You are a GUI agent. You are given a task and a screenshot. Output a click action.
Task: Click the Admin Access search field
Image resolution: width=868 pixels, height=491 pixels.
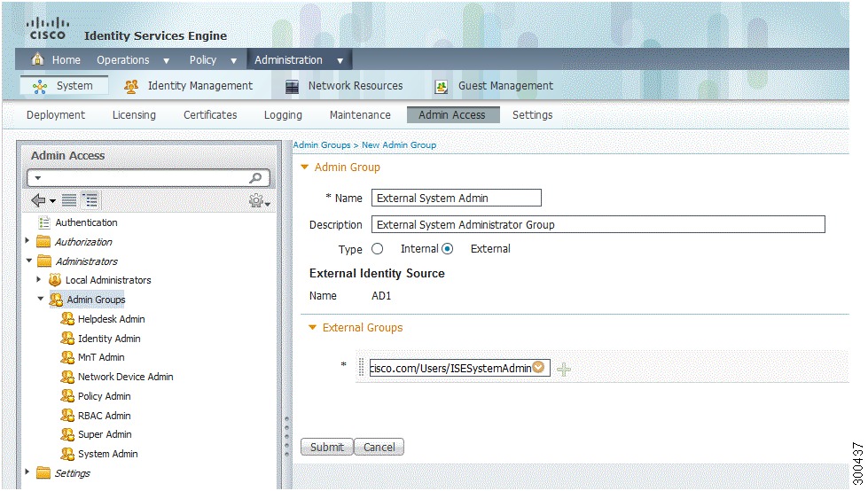click(x=148, y=177)
